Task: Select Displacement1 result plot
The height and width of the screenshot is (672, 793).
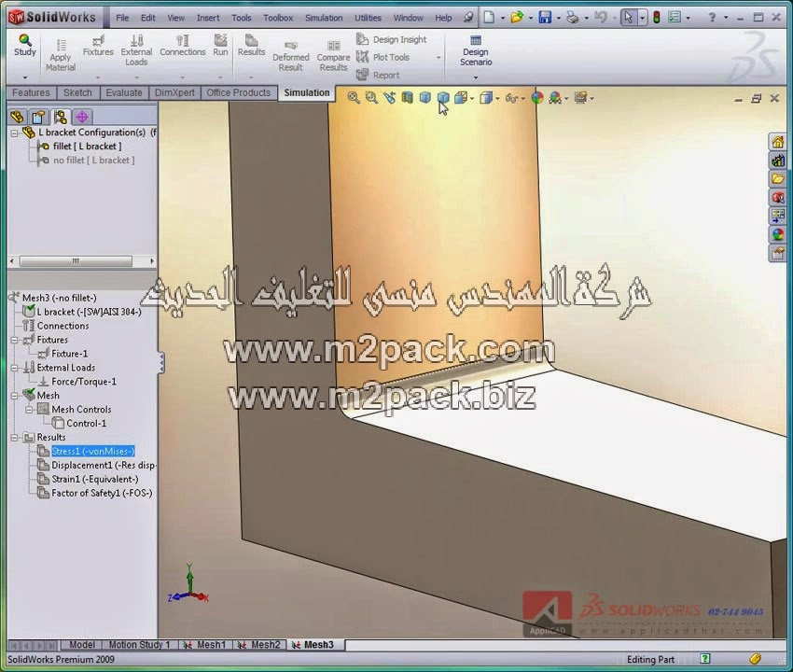Action: 104,465
